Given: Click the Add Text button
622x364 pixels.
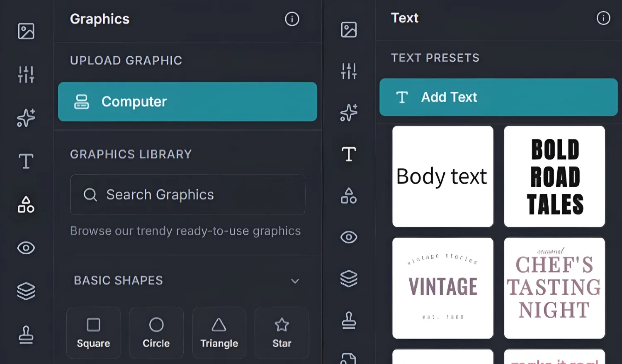Looking at the screenshot, I should pos(498,97).
